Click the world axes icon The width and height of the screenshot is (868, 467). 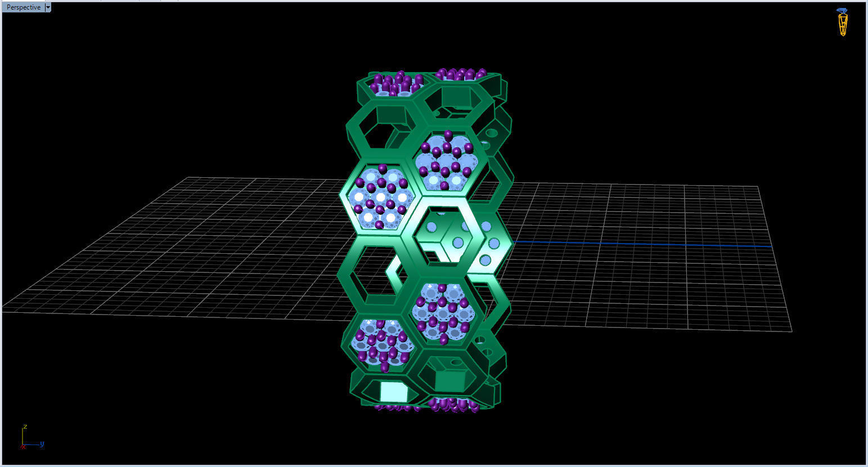[32, 437]
